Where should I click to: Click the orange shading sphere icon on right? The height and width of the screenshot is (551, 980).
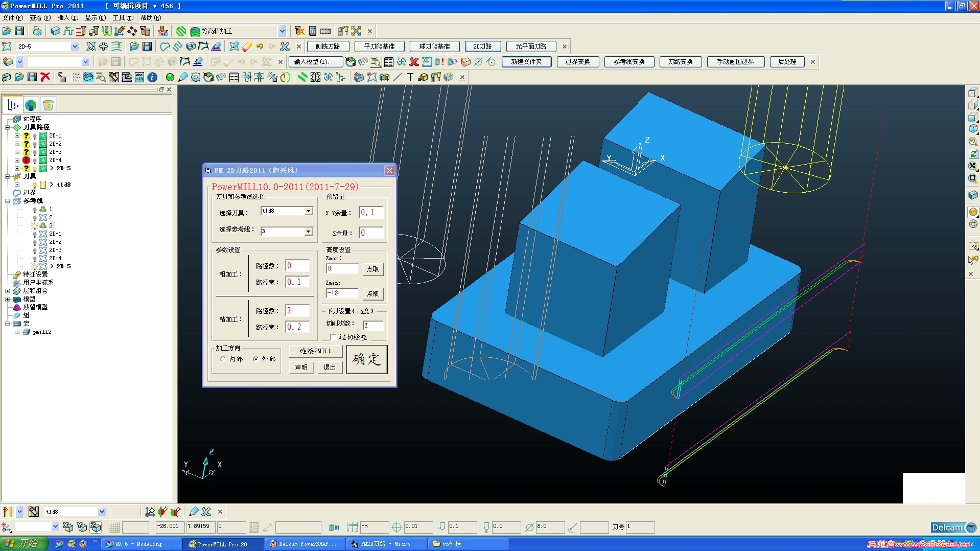click(x=973, y=212)
